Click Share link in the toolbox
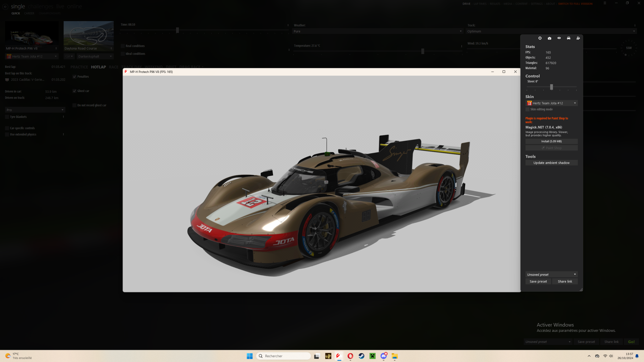This screenshot has width=644, height=362. 565,282
